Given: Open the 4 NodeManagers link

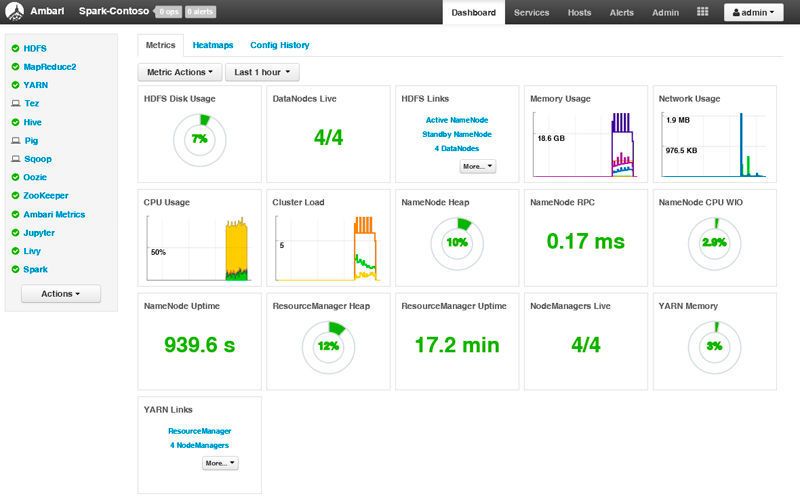Looking at the screenshot, I should point(199,445).
